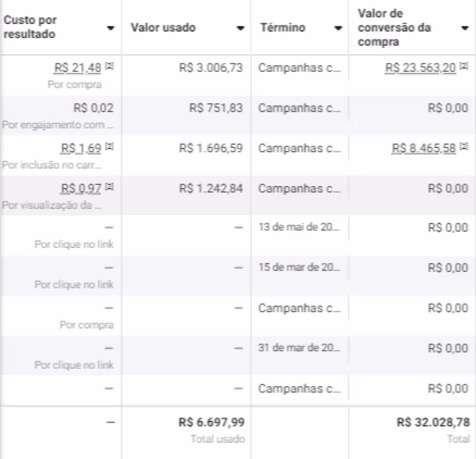Click the R$ 6.697,99 total used
The height and width of the screenshot is (459, 476).
pyautogui.click(x=211, y=423)
